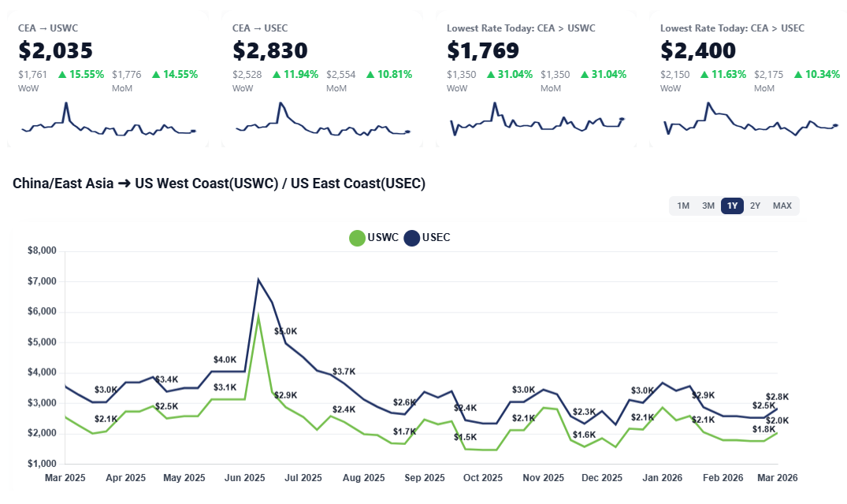Viewport: 847px width, 504px height.
Task: Select the active 1Y range button
Action: [x=732, y=206]
